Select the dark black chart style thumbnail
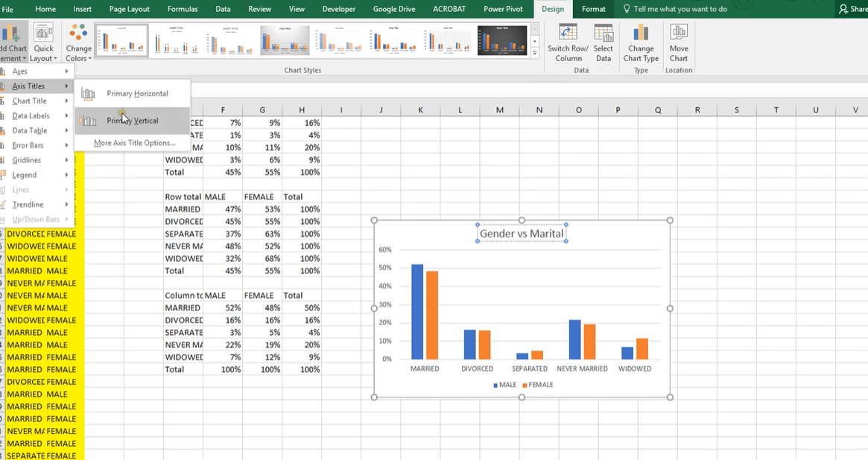Viewport: 868px width, 460px height. click(502, 40)
